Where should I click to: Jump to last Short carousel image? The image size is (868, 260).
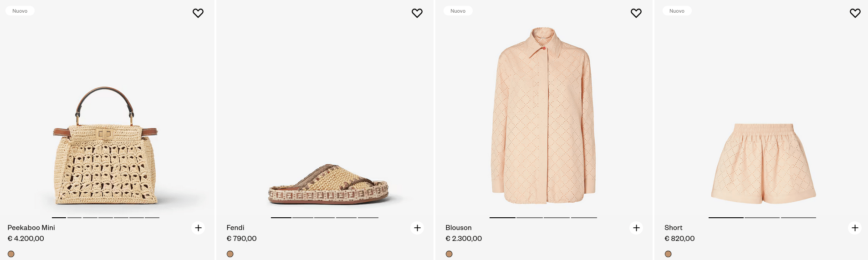(x=798, y=218)
